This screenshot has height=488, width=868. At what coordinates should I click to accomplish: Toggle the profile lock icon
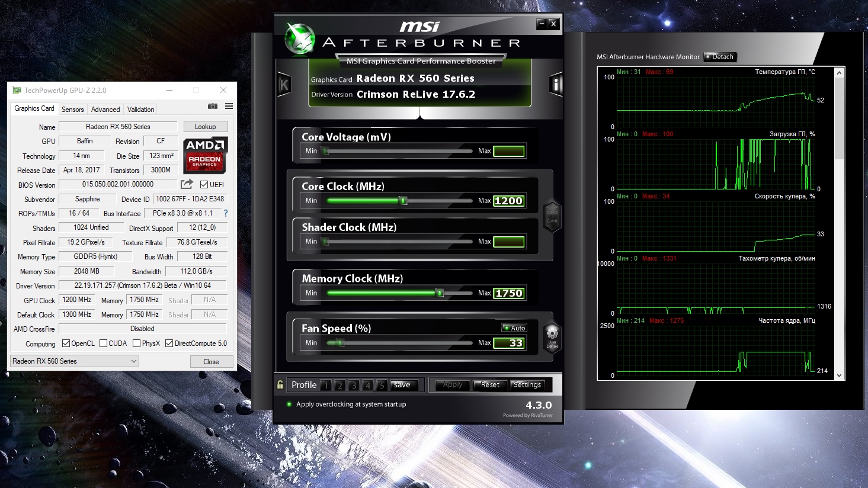click(280, 384)
